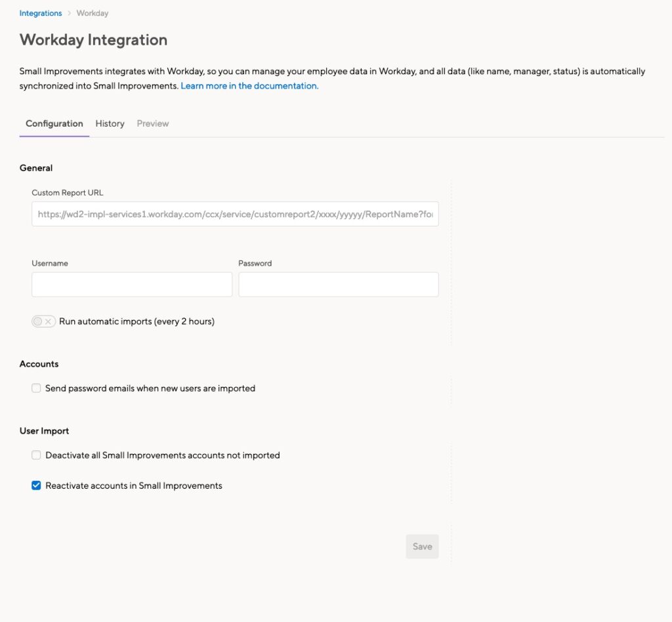Click the breadcrumb chevron separator

tap(69, 13)
